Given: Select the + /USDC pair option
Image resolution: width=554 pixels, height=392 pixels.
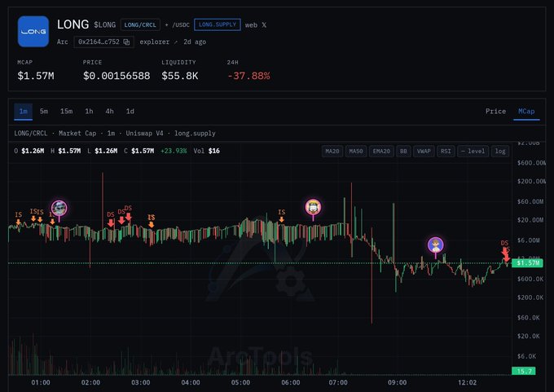Looking at the screenshot, I should pyautogui.click(x=177, y=25).
